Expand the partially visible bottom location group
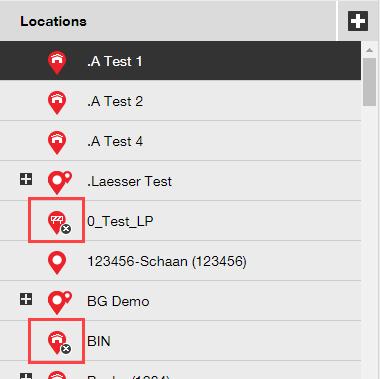Viewport: 380px width, 379px height. pyautogui.click(x=26, y=376)
